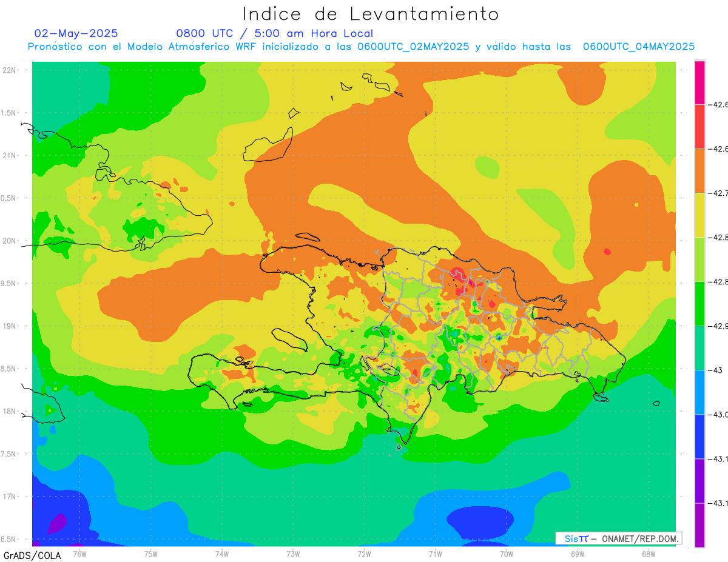The height and width of the screenshot is (562, 728).
Task: Click the sky blue legend swatch
Action: coord(699,392)
